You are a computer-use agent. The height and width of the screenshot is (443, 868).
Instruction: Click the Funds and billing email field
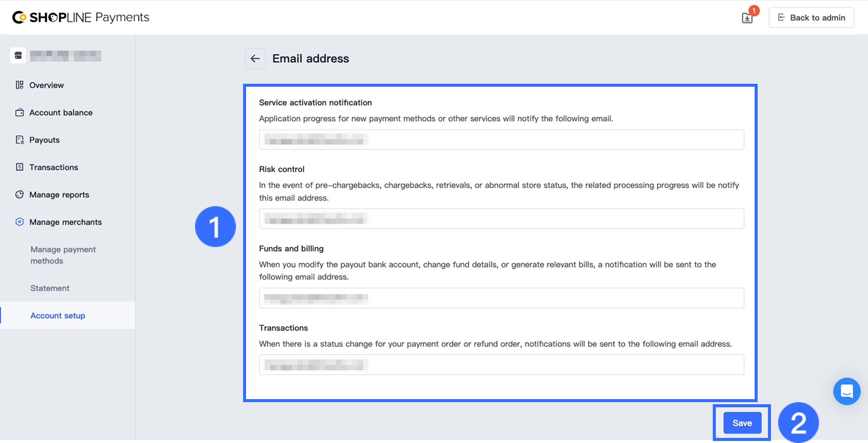coord(501,298)
